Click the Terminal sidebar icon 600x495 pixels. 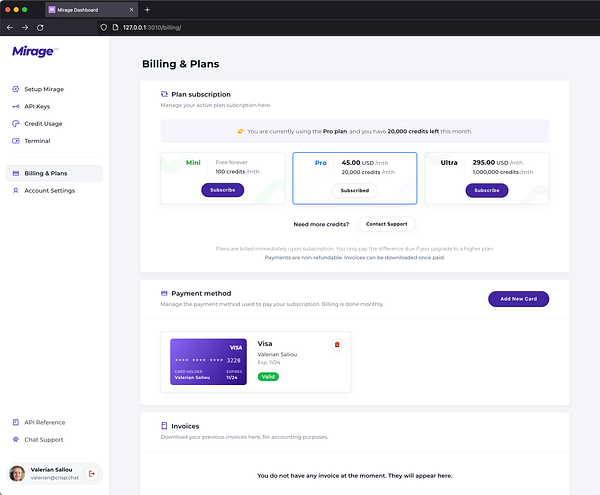coord(16,141)
